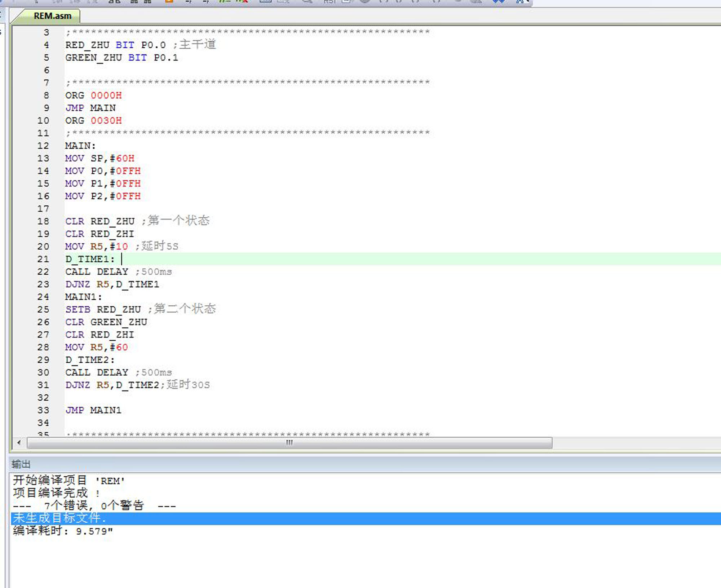This screenshot has width=721, height=588.
Task: Click the '7个错误, 0个警告' output line
Action: pos(94,506)
